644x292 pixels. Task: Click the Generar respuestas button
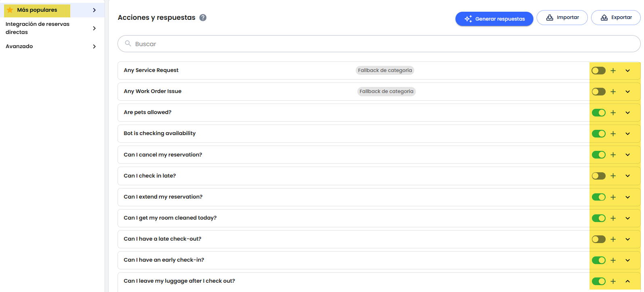coord(494,19)
